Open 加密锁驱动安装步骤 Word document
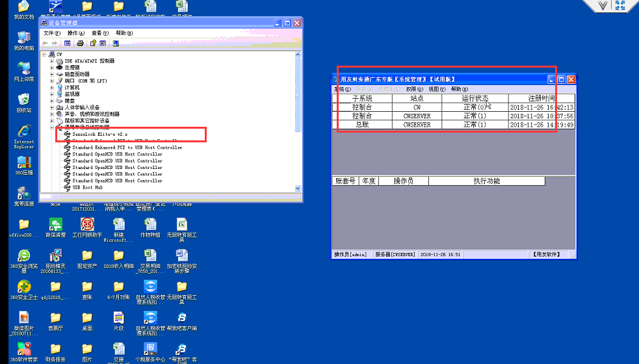 click(182, 261)
